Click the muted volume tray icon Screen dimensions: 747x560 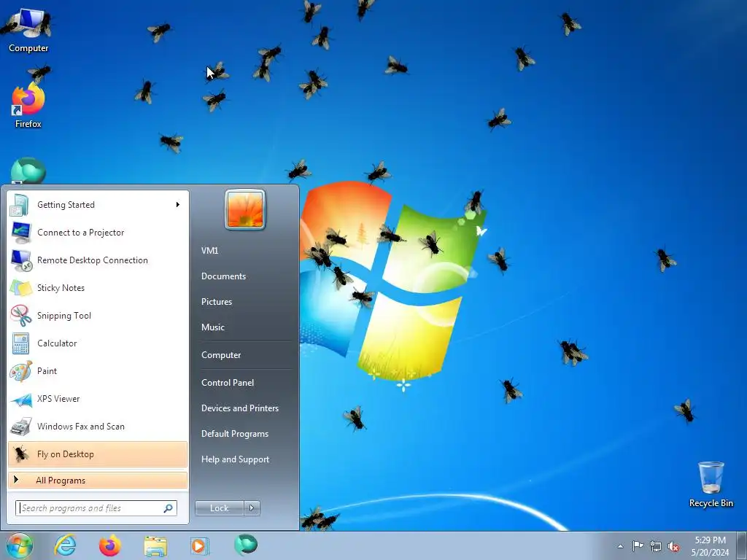(x=673, y=546)
